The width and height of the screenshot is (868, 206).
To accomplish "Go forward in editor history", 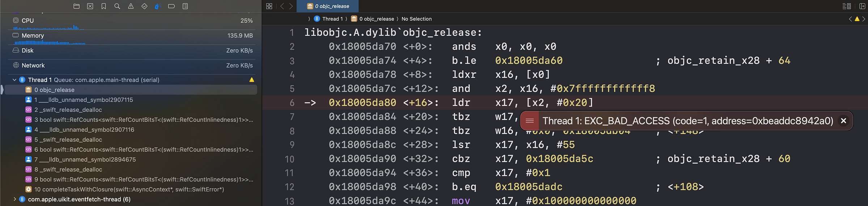I will pyautogui.click(x=291, y=6).
